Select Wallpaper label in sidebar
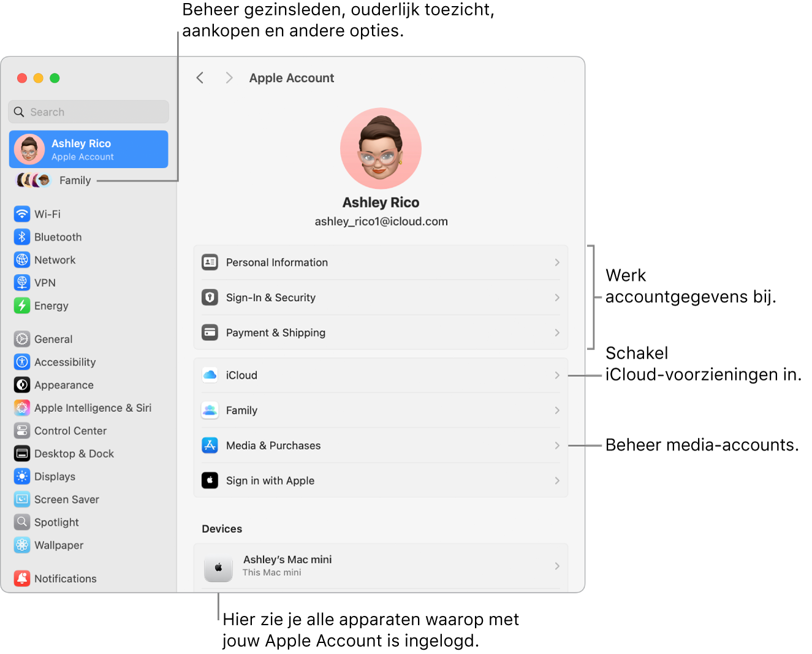This screenshot has width=812, height=654. [x=59, y=546]
